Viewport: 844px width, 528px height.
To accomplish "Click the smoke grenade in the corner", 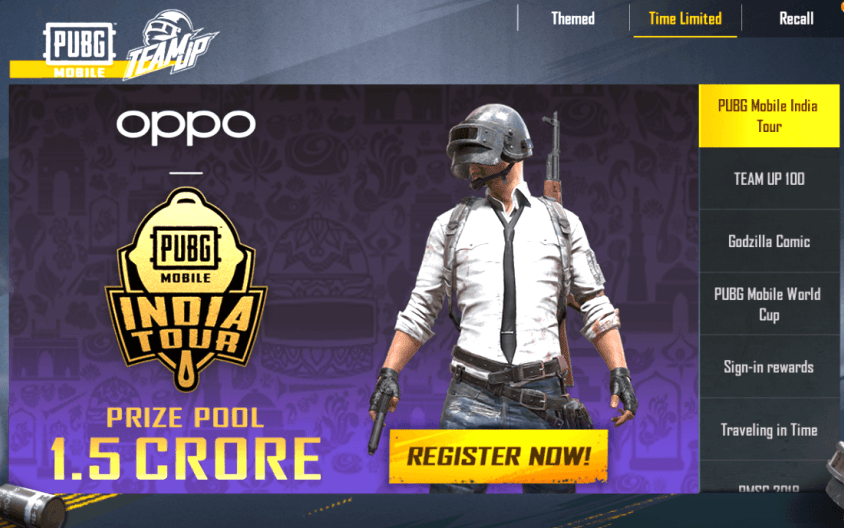I will pyautogui.click(x=33, y=506).
